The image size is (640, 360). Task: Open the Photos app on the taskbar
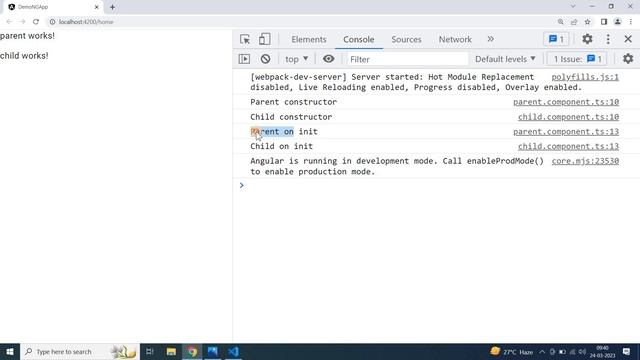point(213,351)
